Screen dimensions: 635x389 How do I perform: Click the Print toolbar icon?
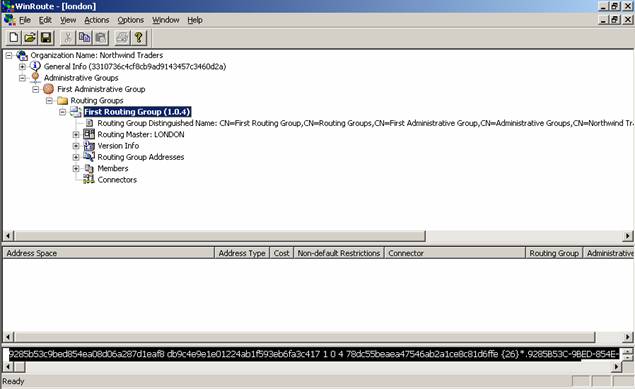pos(122,38)
